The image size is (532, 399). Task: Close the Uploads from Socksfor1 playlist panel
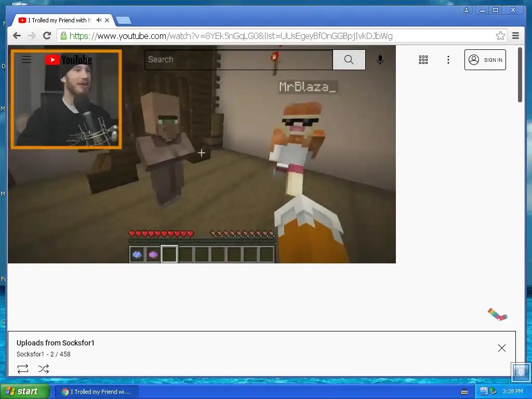[x=501, y=348]
